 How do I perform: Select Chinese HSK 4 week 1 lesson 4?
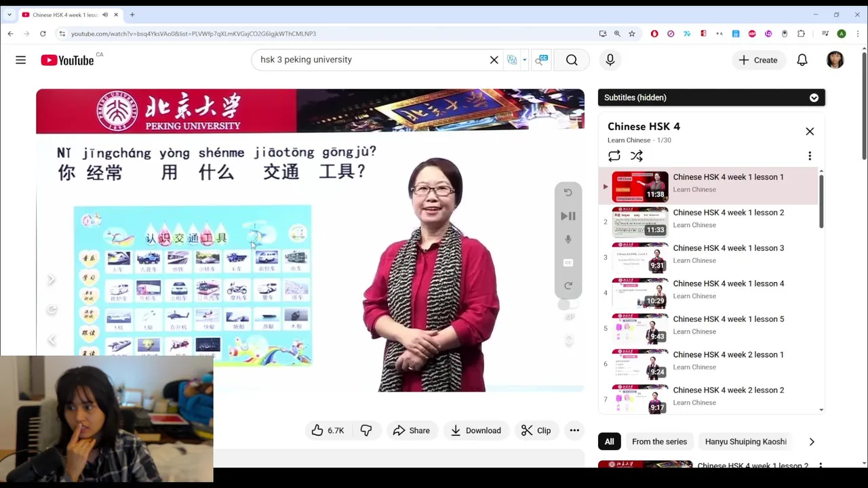point(708,293)
